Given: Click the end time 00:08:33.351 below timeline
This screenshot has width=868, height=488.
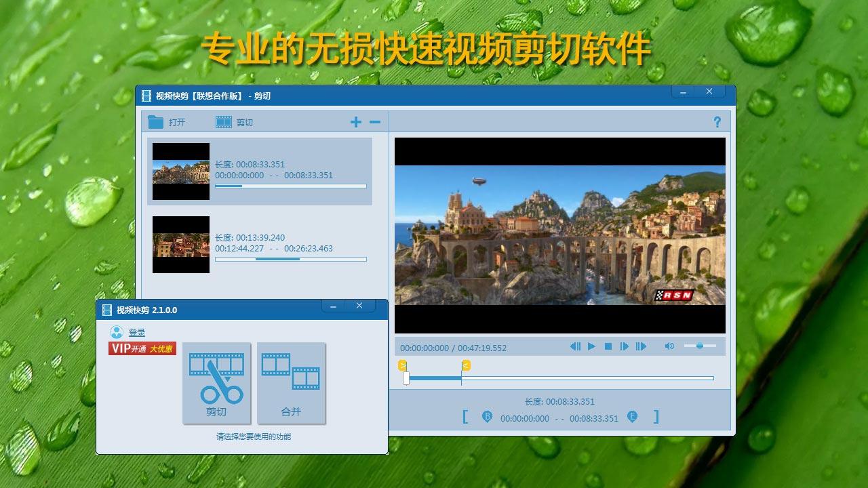Looking at the screenshot, I should coord(594,419).
